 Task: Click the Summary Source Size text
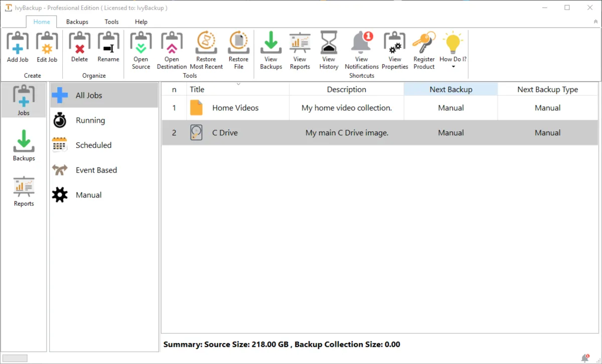[282, 344]
